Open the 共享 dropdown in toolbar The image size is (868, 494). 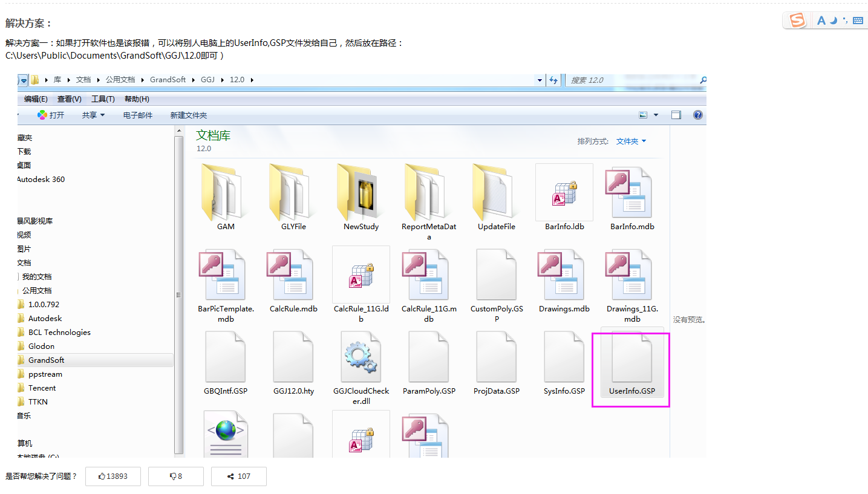[x=94, y=115]
